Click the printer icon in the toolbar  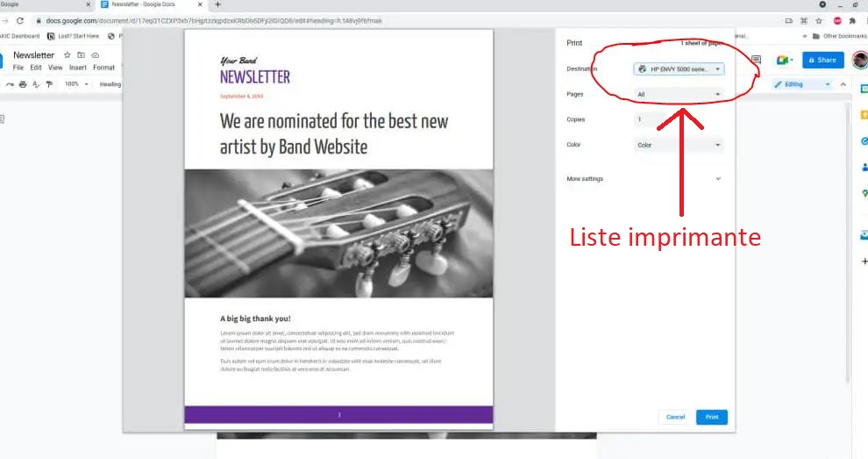(x=23, y=84)
